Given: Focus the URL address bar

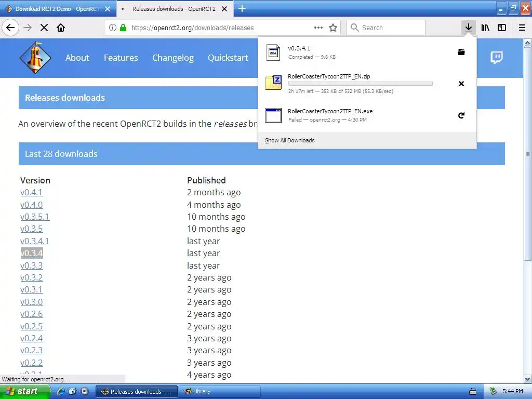Looking at the screenshot, I should [x=222, y=28].
